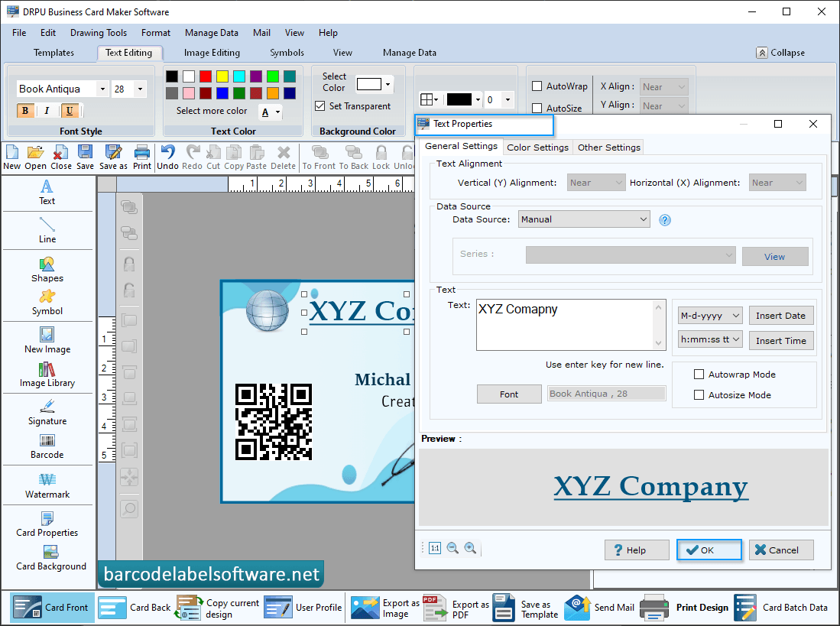The image size is (840, 626).
Task: Switch to Card Back view
Action: (x=135, y=608)
